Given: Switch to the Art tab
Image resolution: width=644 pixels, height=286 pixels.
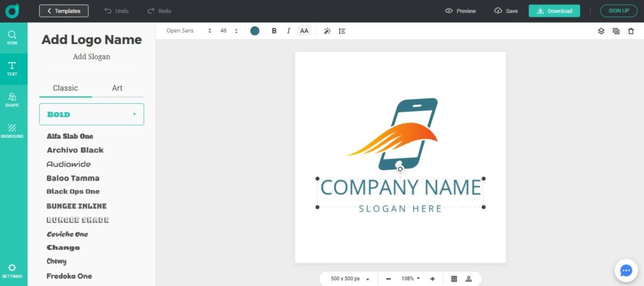Looking at the screenshot, I should click(x=117, y=88).
